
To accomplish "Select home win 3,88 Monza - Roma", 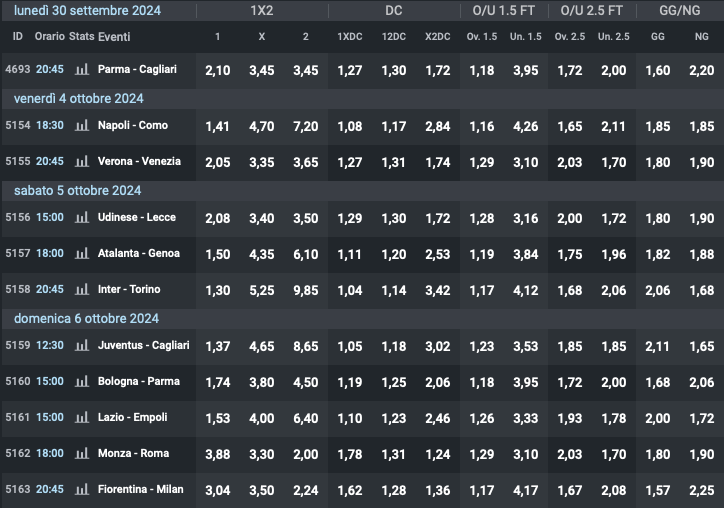I will pos(217,454).
